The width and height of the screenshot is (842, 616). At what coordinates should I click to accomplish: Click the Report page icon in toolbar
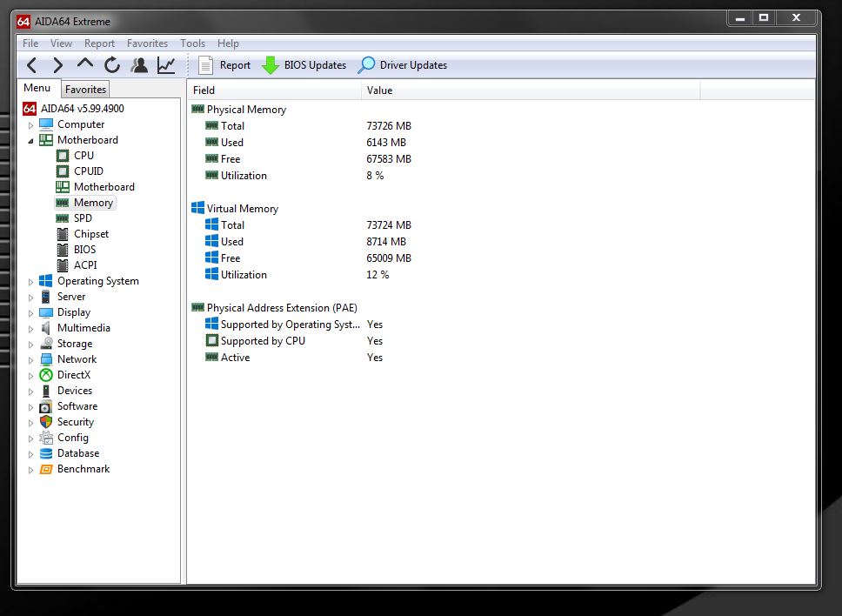click(205, 65)
